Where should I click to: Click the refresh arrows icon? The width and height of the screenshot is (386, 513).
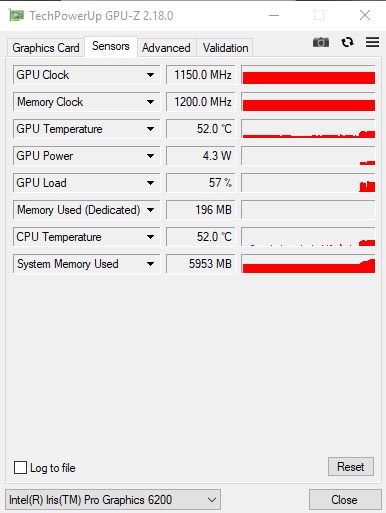click(x=347, y=42)
